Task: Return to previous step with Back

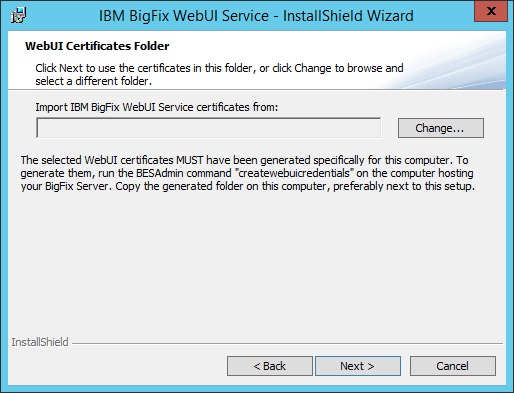Action: [270, 366]
